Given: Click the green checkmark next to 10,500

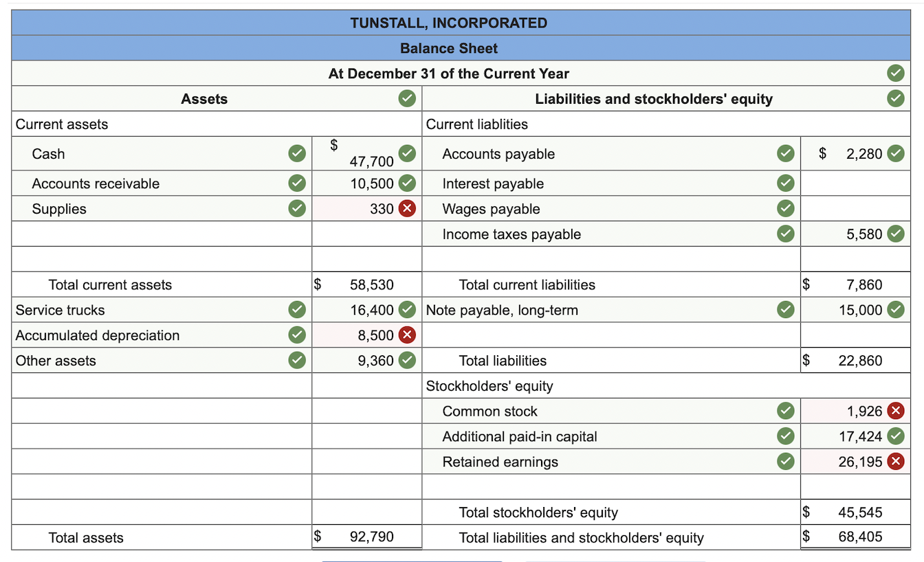Looking at the screenshot, I should tap(407, 183).
